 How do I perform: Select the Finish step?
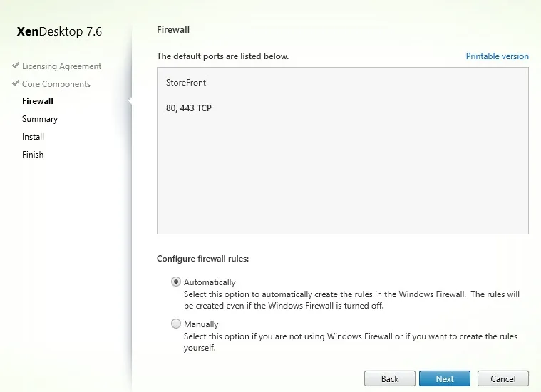33,155
